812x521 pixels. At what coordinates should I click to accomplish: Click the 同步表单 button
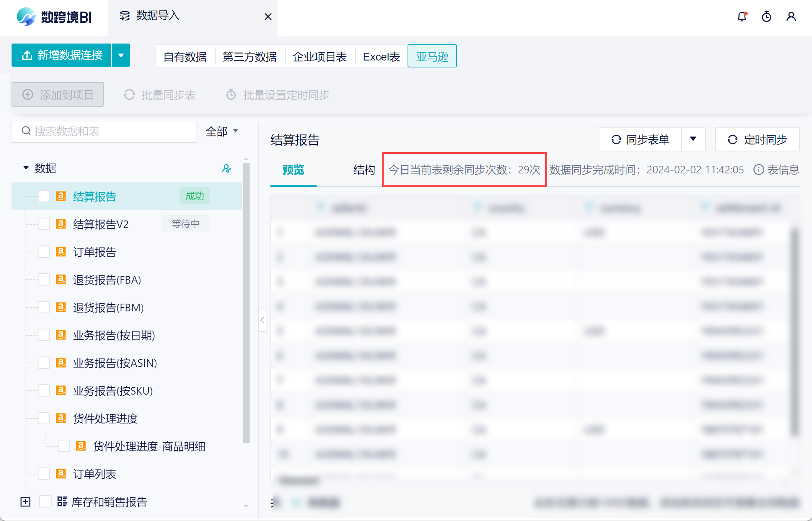[x=640, y=139]
